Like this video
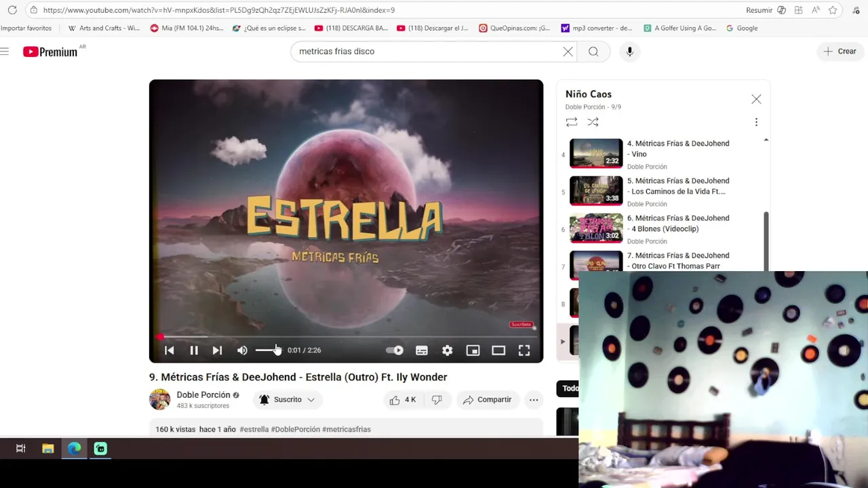The image size is (868, 488). point(402,400)
